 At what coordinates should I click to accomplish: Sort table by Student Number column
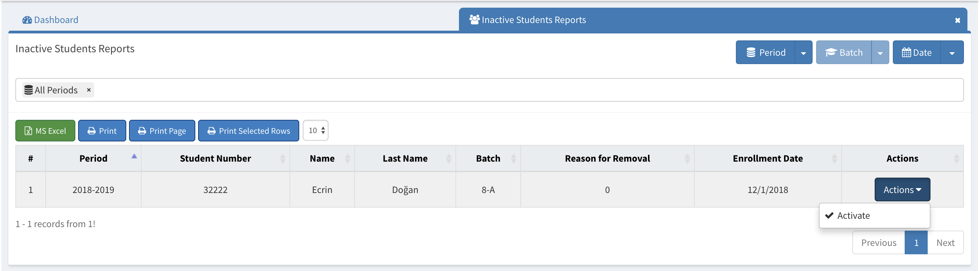(x=215, y=158)
